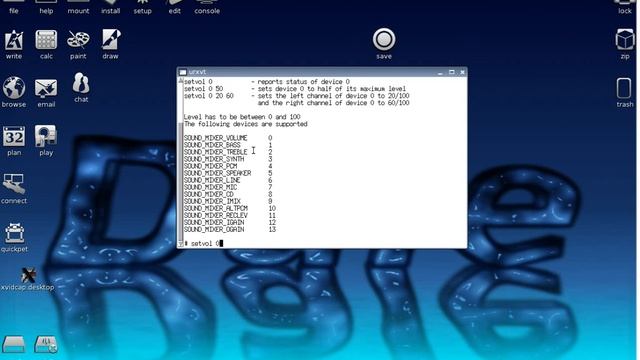Open the email client icon
Screen dimensions: 640x360
click(46, 92)
